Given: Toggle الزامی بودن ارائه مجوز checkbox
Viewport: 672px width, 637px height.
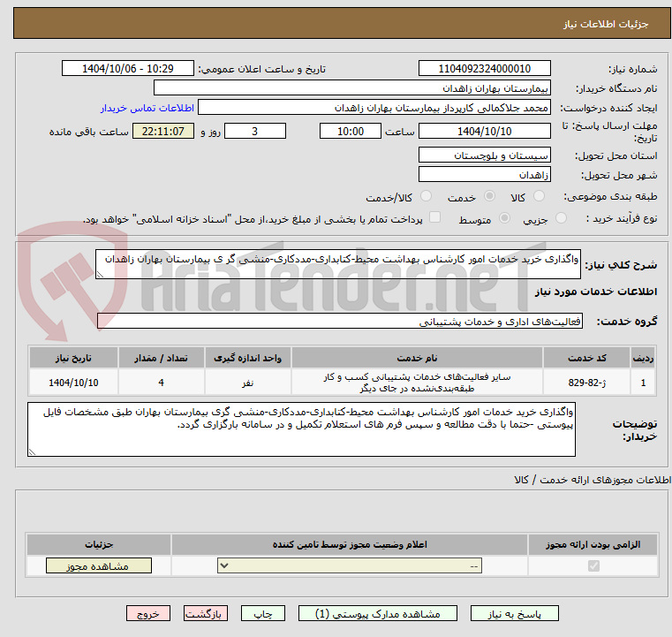Looking at the screenshot, I should point(593,565).
